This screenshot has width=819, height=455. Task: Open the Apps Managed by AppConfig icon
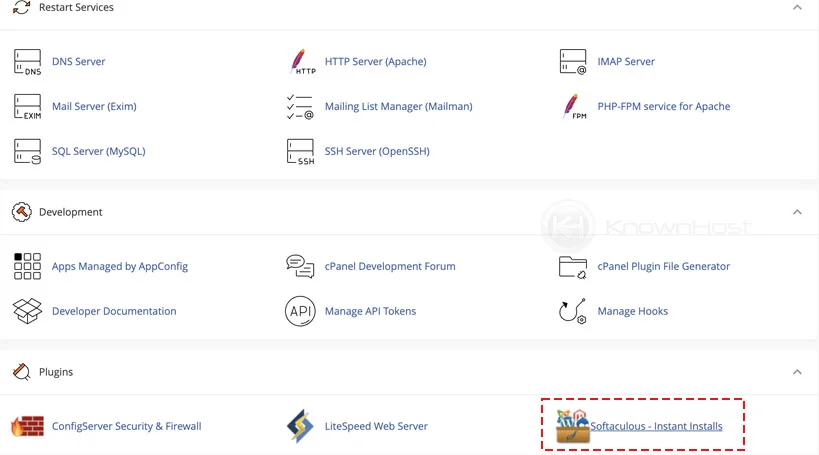point(28,267)
